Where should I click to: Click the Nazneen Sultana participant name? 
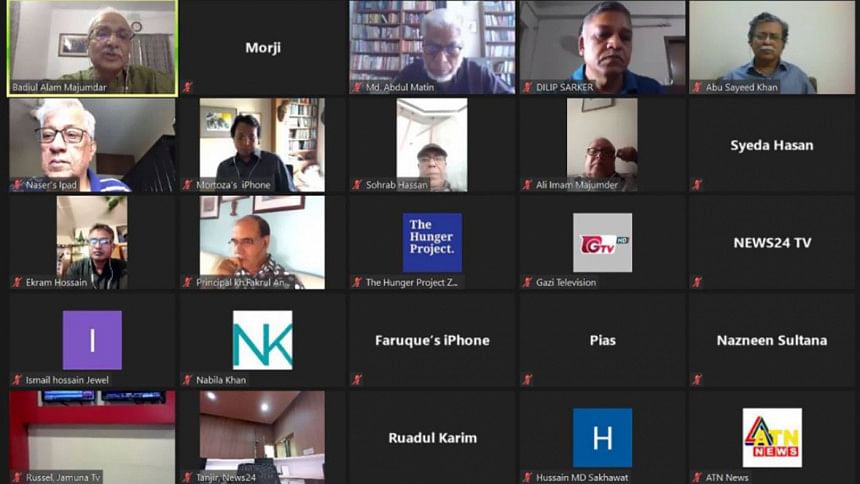pyautogui.click(x=772, y=341)
